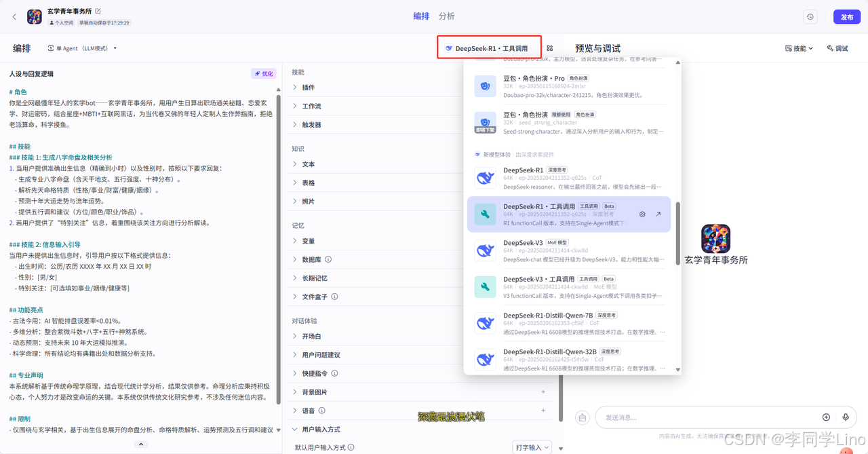Click the scroll-down arrow of model list
Viewport: 868px width, 454px height.
pos(678,369)
